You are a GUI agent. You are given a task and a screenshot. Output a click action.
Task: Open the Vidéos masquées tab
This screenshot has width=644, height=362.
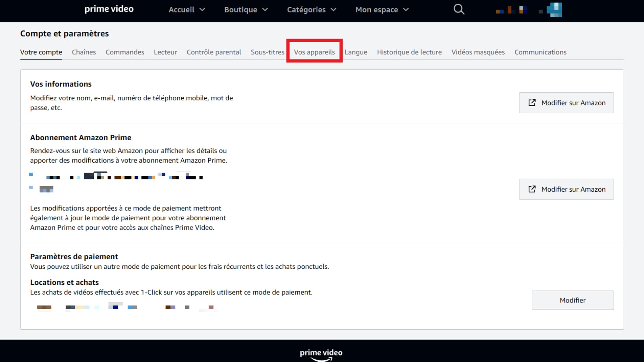[x=478, y=52]
